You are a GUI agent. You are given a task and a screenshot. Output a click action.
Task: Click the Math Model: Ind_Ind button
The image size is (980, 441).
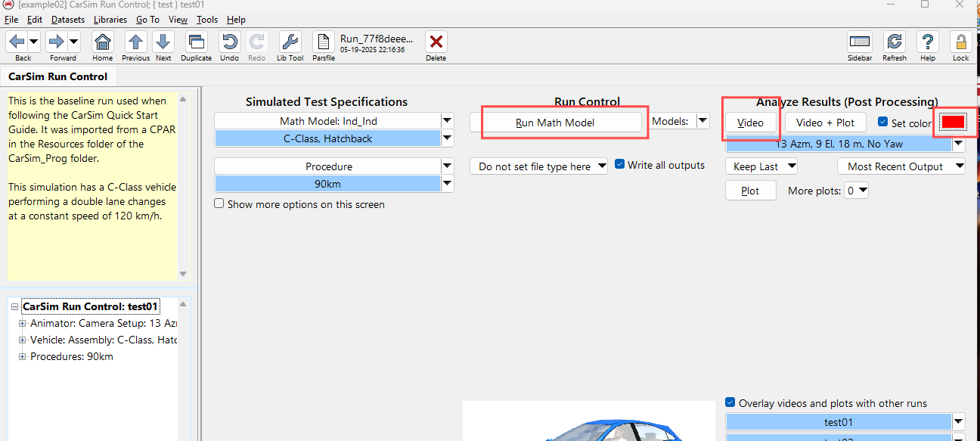click(328, 121)
